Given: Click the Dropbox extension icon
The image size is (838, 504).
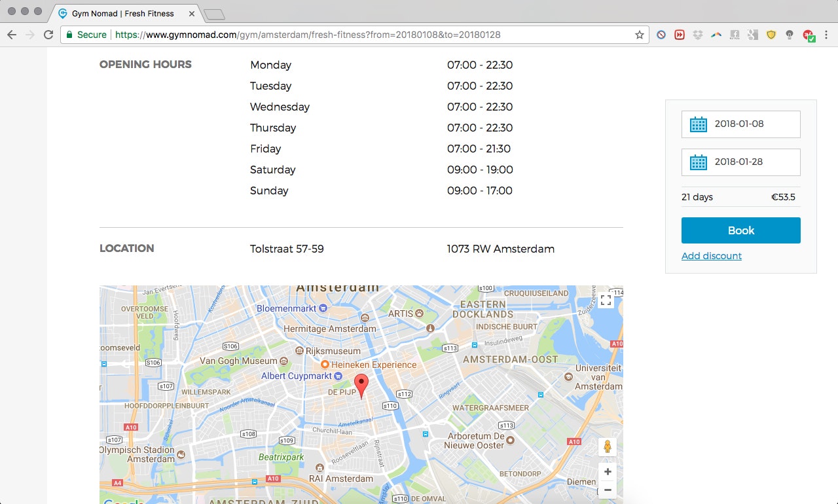Looking at the screenshot, I should pos(698,35).
